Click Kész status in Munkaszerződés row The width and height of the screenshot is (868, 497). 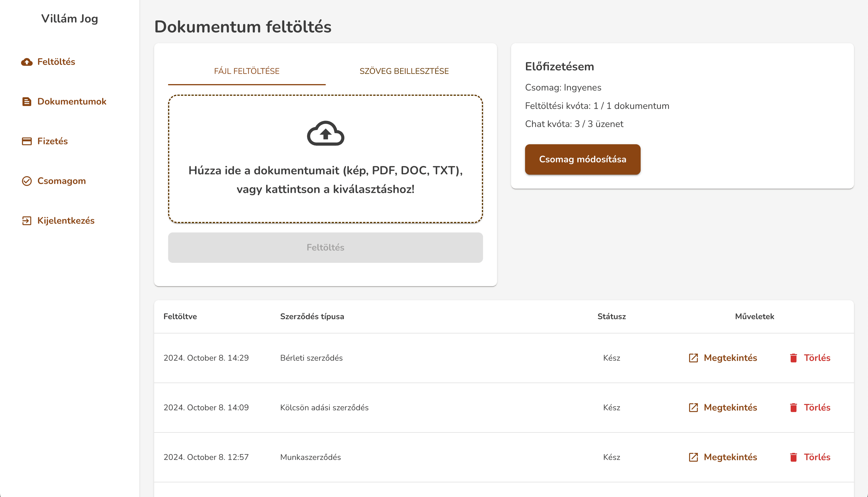click(611, 457)
